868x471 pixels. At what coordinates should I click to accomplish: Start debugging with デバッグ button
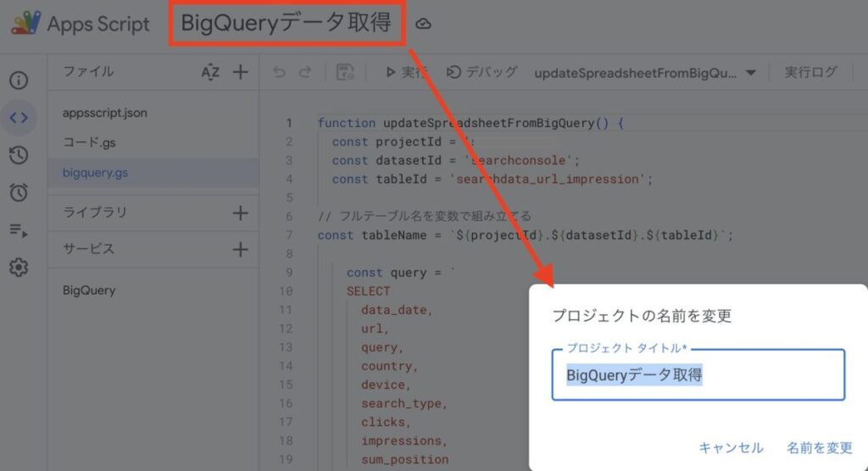point(481,72)
